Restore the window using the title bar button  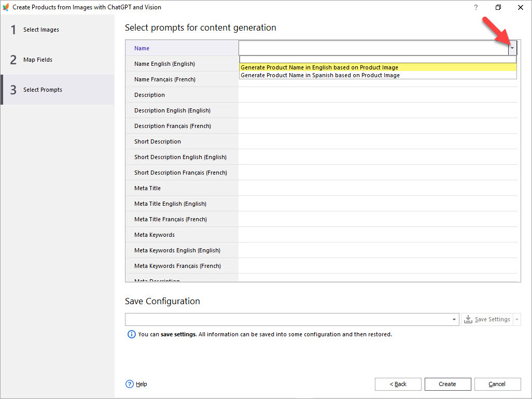pos(498,7)
